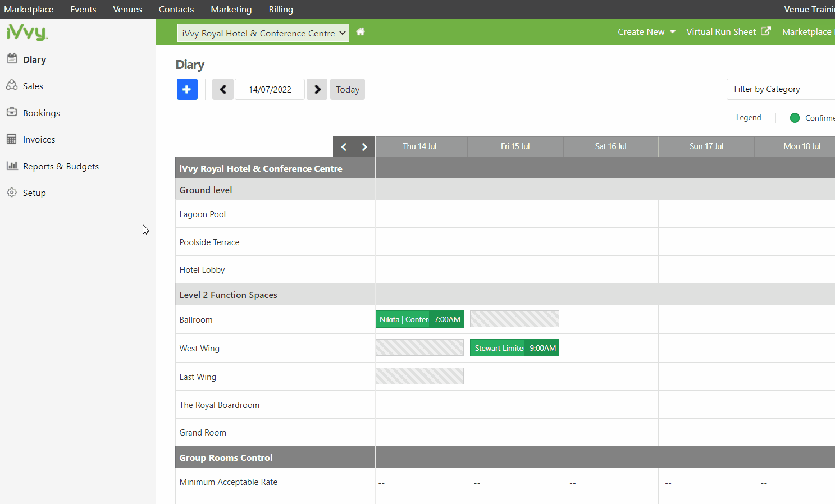The height and width of the screenshot is (504, 835).
Task: Open the Diary calendar icon in sidebar
Action: coord(12,59)
